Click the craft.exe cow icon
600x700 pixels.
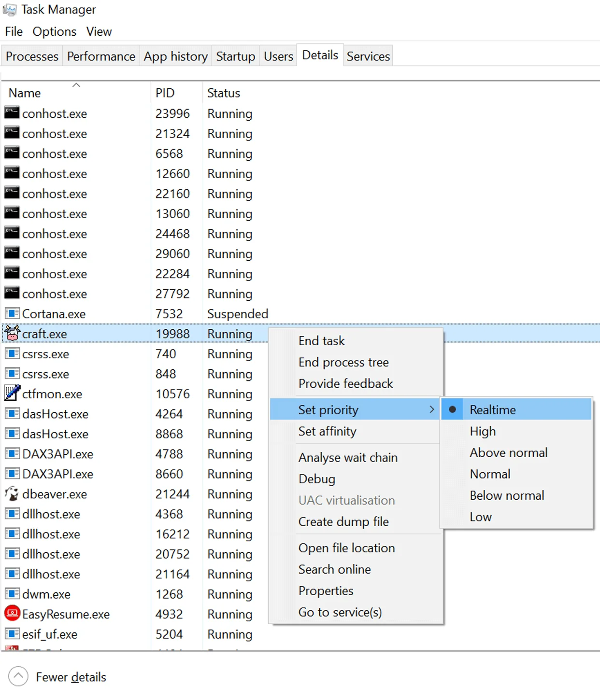(x=12, y=333)
